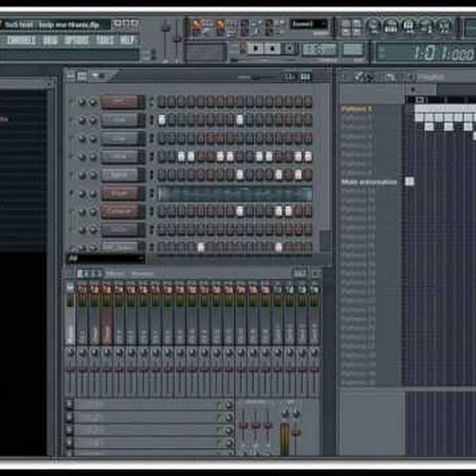The height and width of the screenshot is (476, 476).
Task: Click the volume knob of the first sequencer channel
Action: coord(93,102)
